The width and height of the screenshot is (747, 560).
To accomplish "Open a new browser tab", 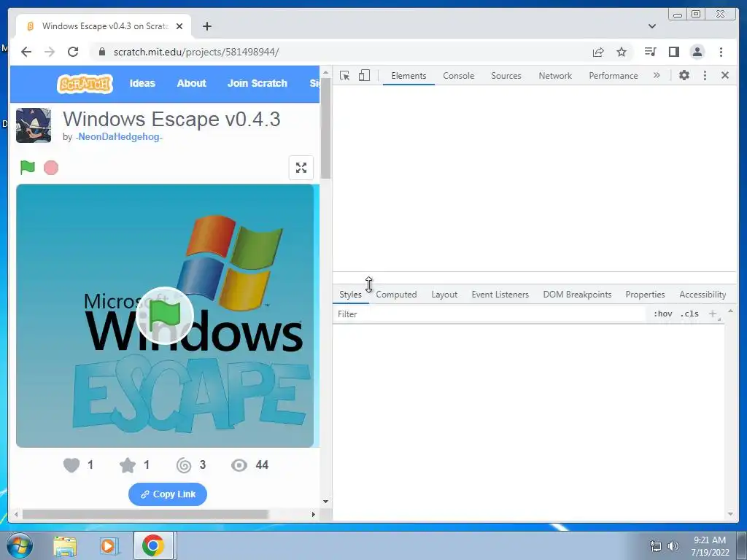I will pyautogui.click(x=206, y=26).
